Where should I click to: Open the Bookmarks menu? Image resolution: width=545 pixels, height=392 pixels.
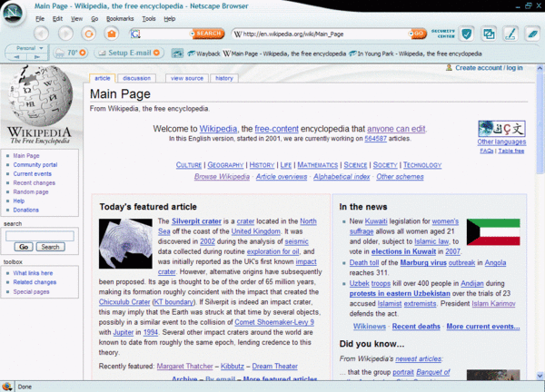click(x=120, y=19)
